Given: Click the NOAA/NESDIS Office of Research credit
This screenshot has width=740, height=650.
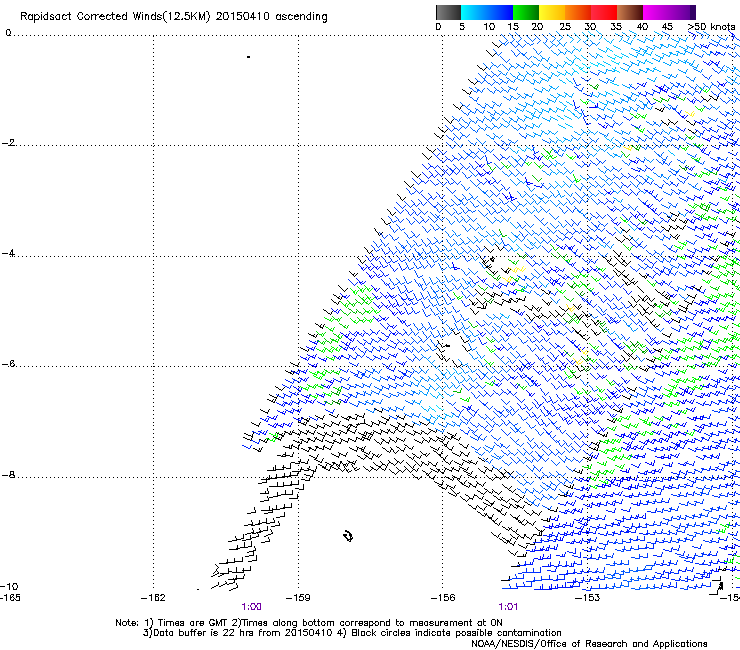Looking at the screenshot, I should pyautogui.click(x=589, y=644).
